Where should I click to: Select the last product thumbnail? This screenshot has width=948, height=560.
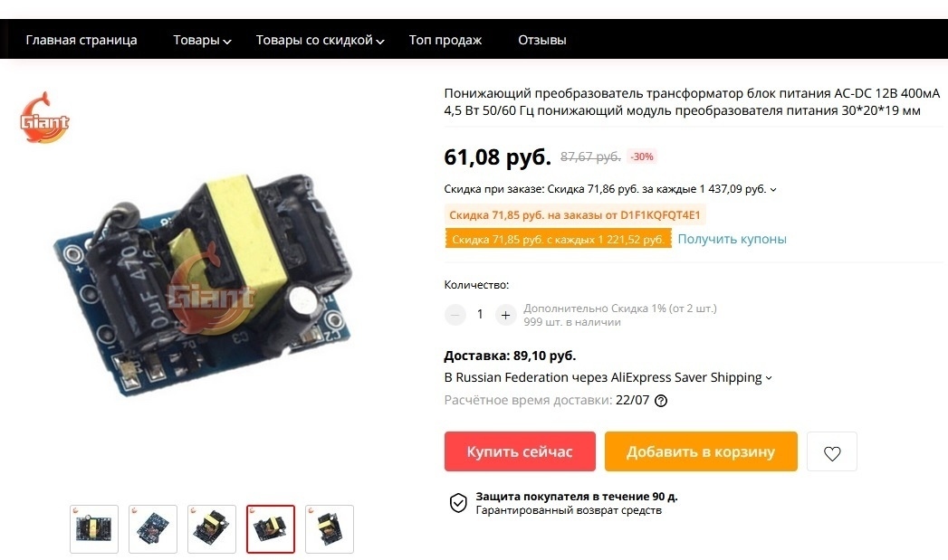330,529
